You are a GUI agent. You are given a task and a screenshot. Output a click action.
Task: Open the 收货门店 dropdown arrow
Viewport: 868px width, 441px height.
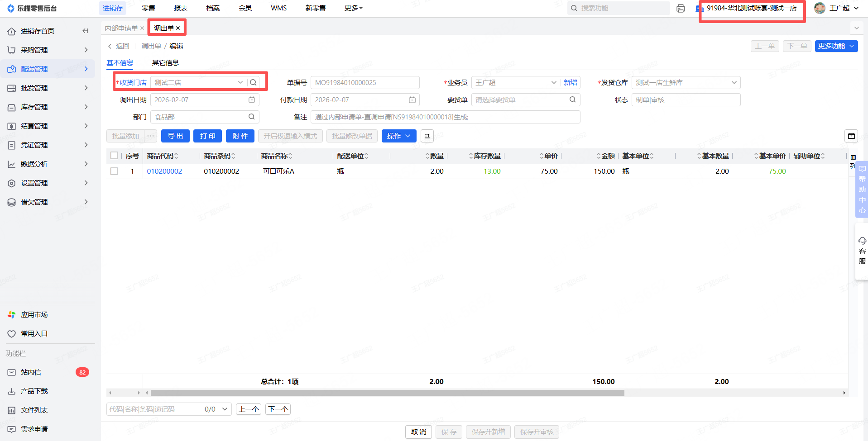tap(240, 82)
